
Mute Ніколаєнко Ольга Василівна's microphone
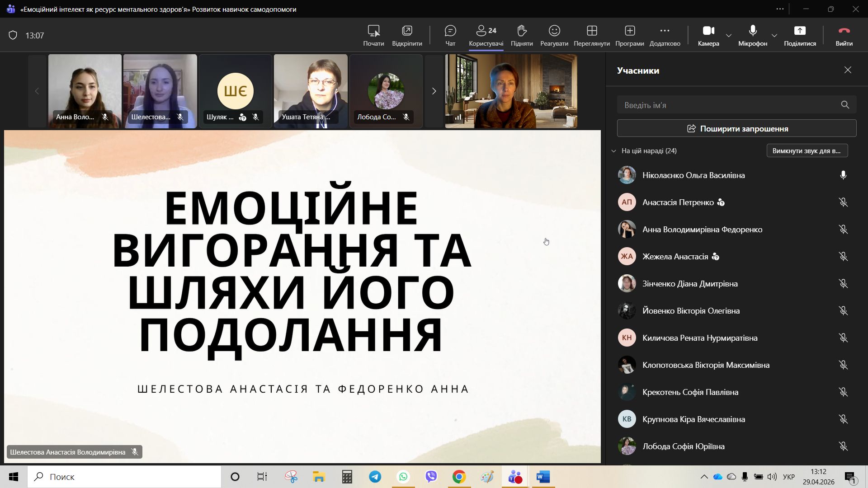(843, 175)
